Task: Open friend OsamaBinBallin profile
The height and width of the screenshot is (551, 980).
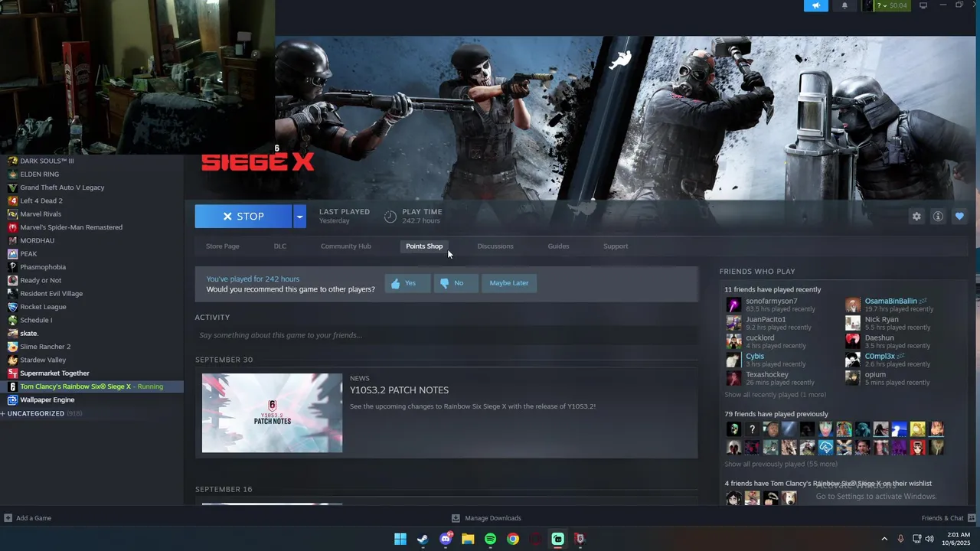Action: click(890, 302)
